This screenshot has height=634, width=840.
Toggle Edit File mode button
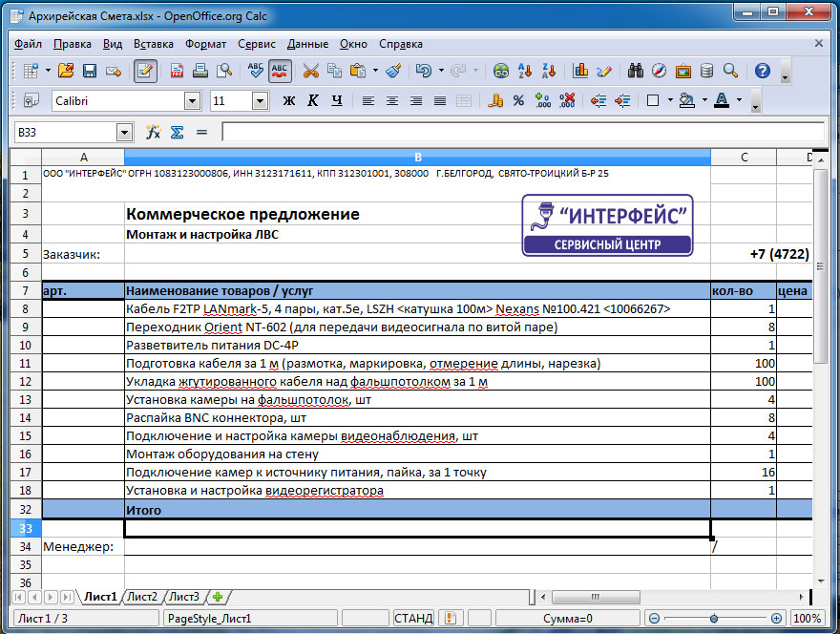click(145, 71)
